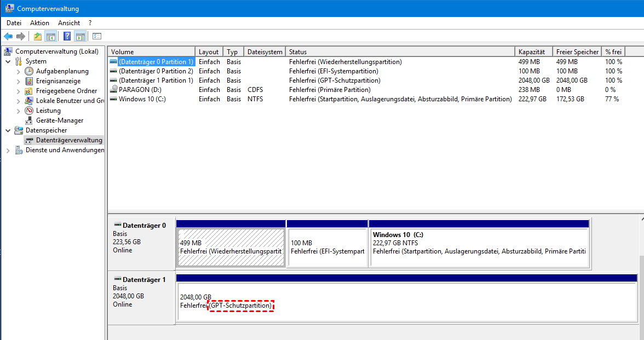Collapse the Datenspeicher tree node

tap(8, 131)
